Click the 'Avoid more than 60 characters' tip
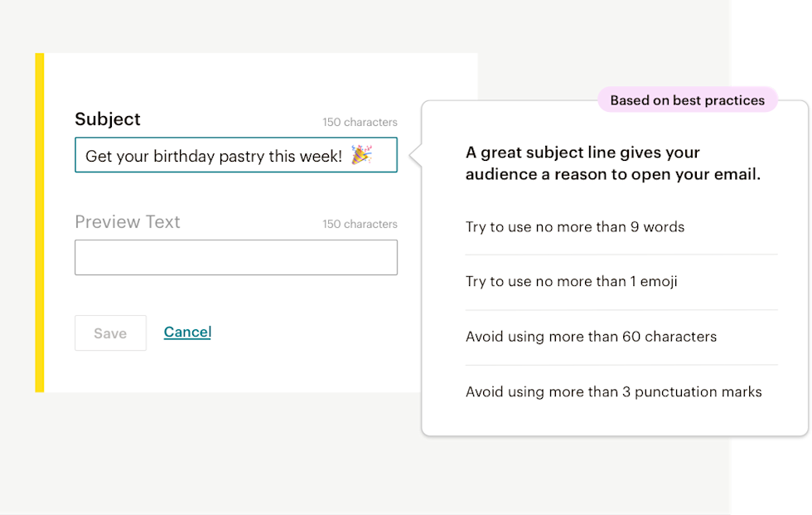Screen dimensions: 812x515 coord(591,337)
